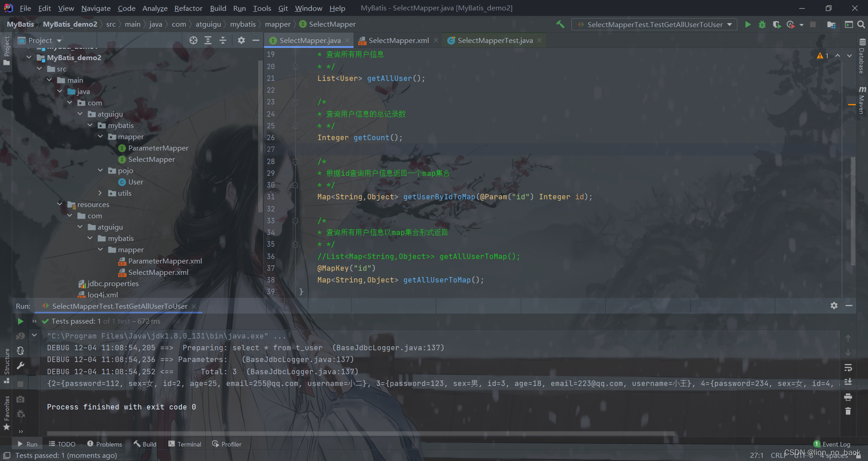Viewport: 868px width, 461px height.
Task: Select Opened File target icon in Project panel
Action: pos(193,40)
